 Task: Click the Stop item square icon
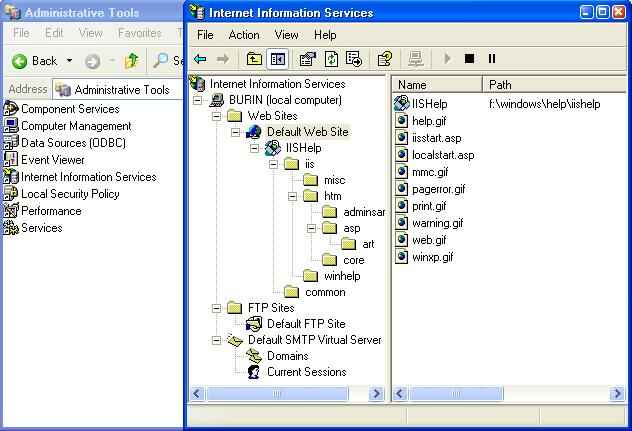point(469,59)
